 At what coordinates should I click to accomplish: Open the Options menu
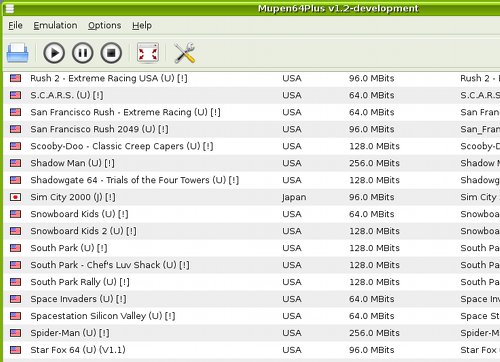[x=104, y=25]
